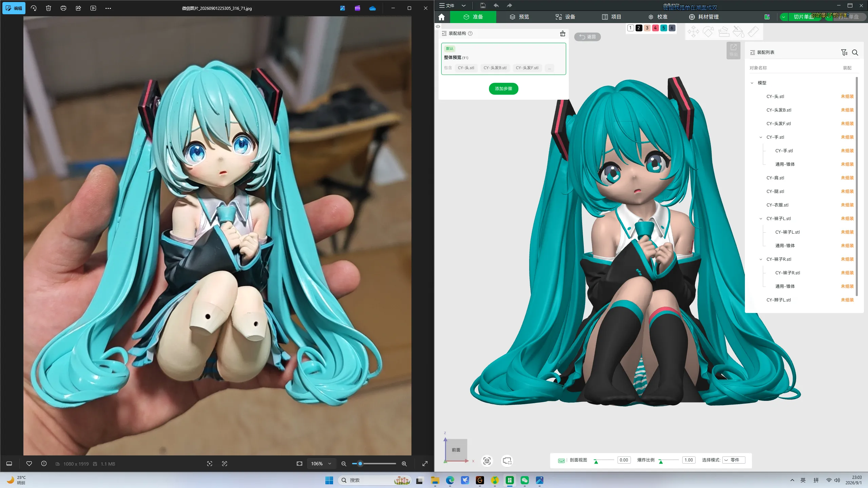Collapse the CY-袜子L.stl parent node
Viewport: 868px width, 488px height.
(x=761, y=218)
